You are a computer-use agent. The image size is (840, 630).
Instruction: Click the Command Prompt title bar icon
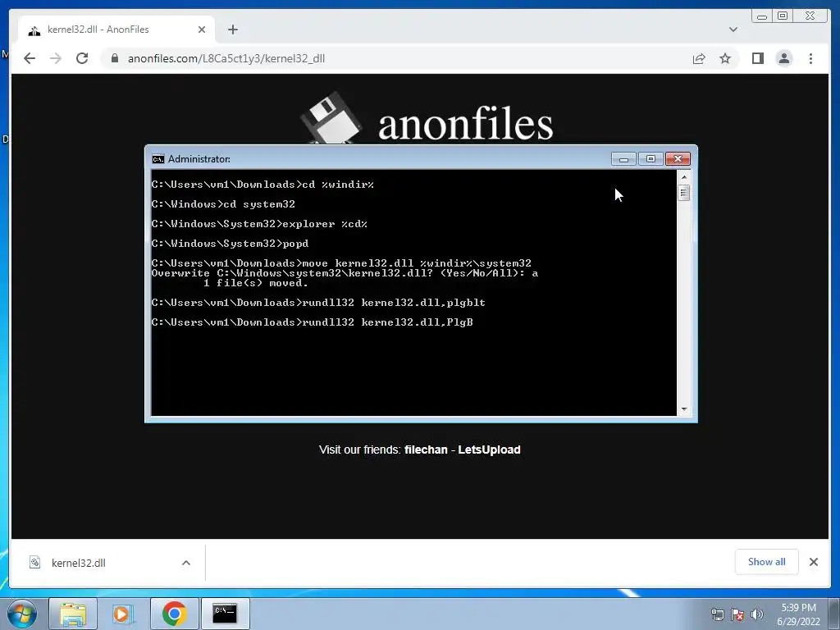point(158,159)
